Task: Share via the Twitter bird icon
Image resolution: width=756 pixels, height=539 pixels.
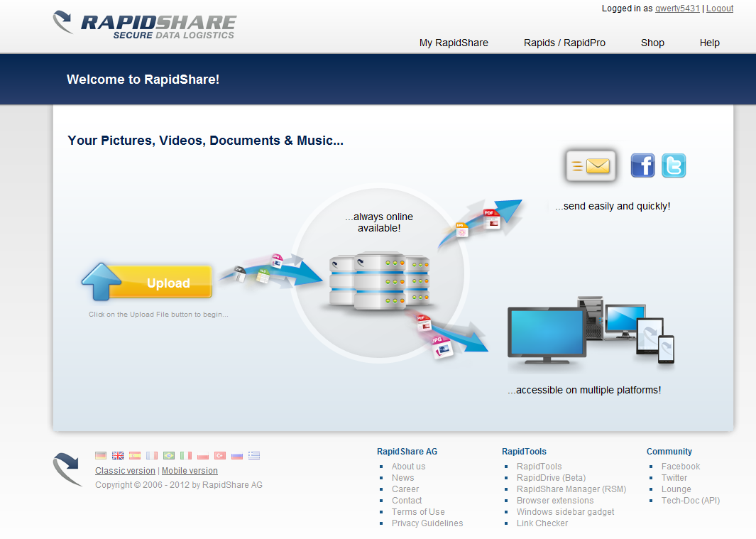Action: click(674, 165)
